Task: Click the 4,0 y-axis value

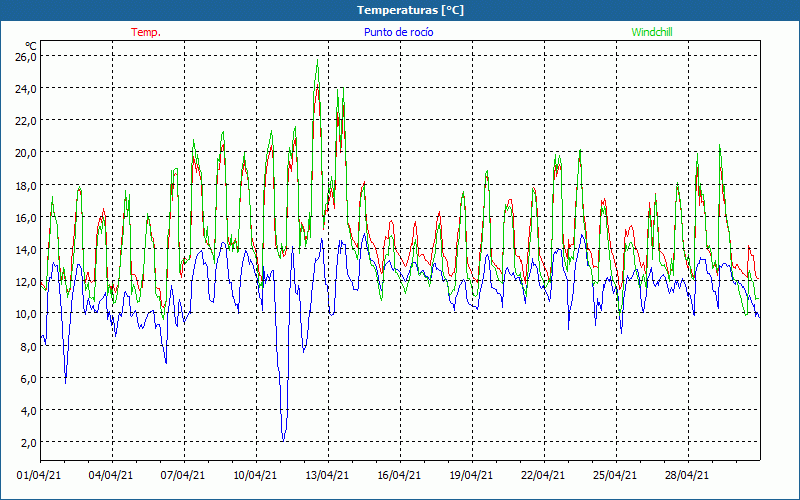Action: (x=29, y=411)
